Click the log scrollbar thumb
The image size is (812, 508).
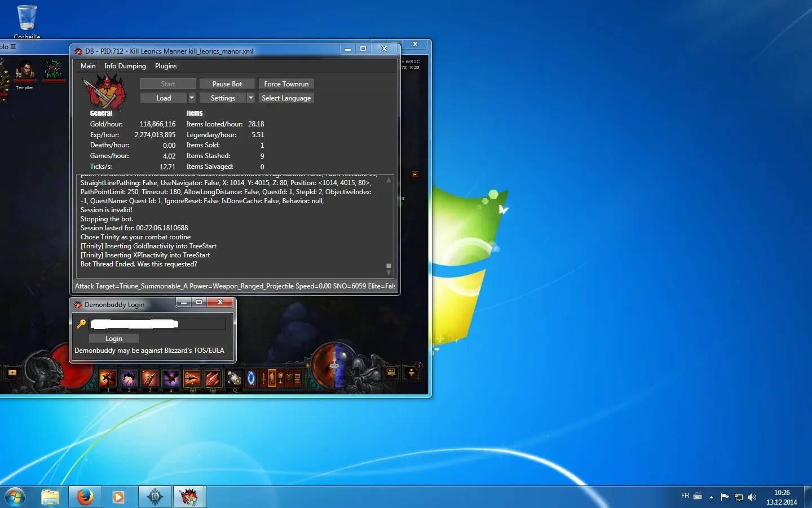pos(389,266)
